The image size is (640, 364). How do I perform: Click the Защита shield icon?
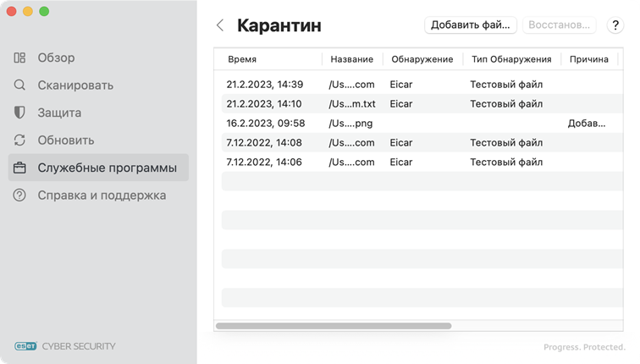pyautogui.click(x=19, y=113)
